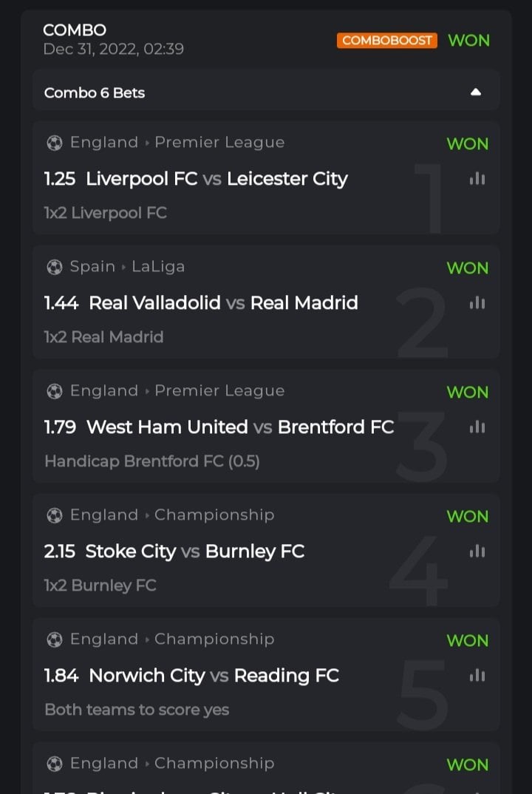Screen dimensions: 532x794
Task: Click the soccer ball icon beside Spain LaLiga
Action: [x=55, y=267]
